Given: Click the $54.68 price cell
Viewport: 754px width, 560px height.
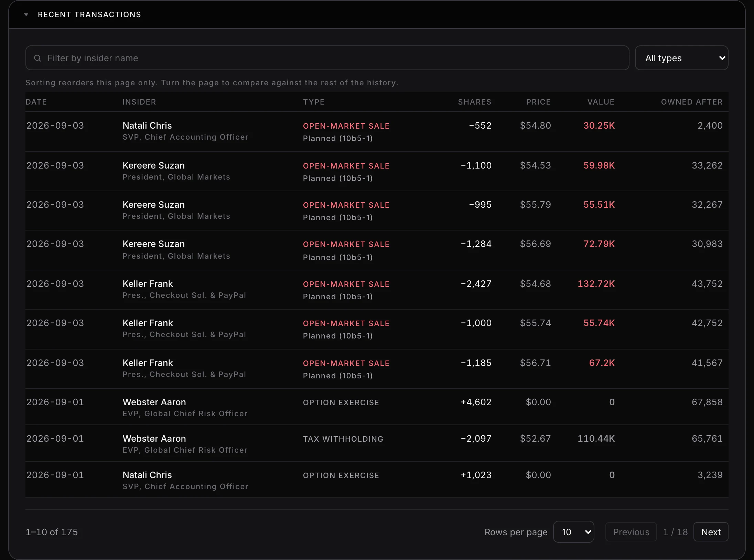Looking at the screenshot, I should pyautogui.click(x=536, y=284).
